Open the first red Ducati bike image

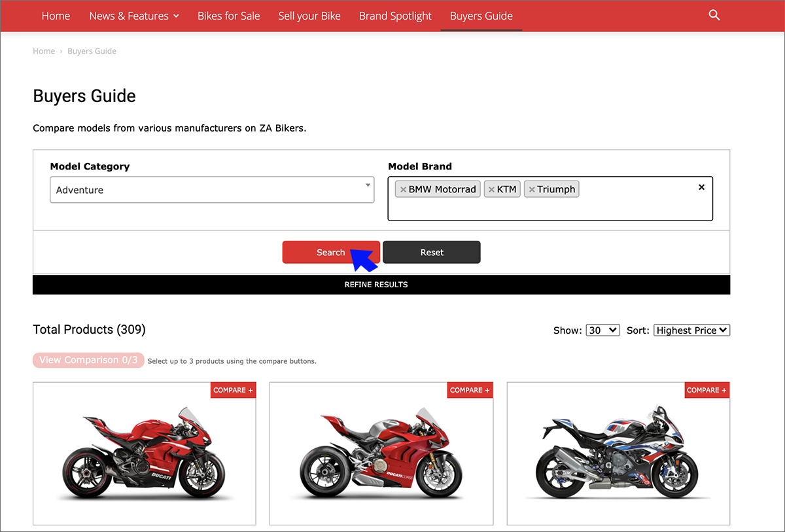(x=145, y=454)
